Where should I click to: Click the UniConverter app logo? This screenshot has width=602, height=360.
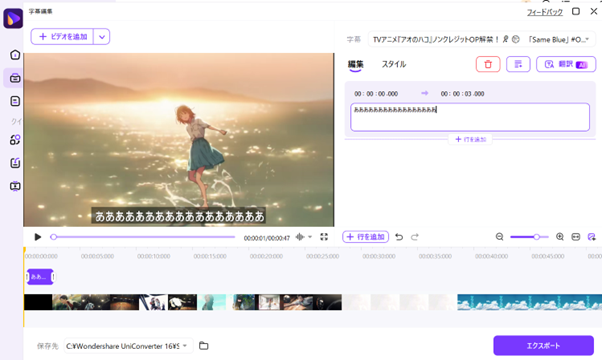click(13, 18)
